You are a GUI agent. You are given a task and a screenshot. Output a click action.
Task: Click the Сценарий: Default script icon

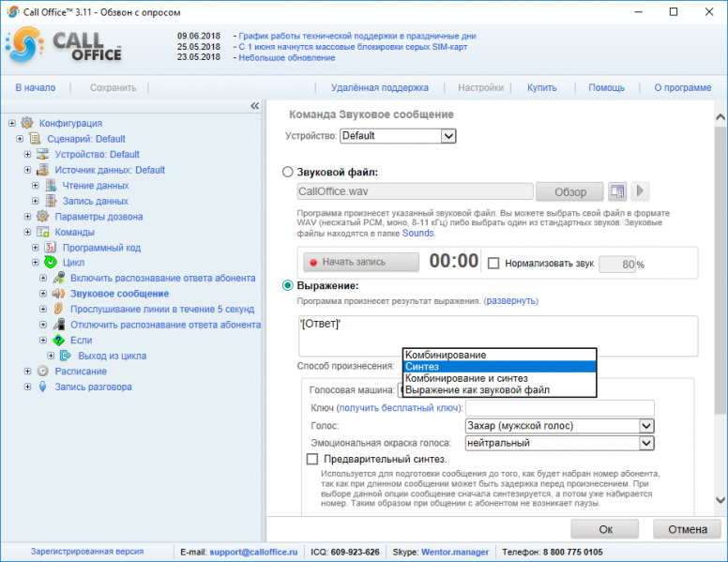click(36, 139)
